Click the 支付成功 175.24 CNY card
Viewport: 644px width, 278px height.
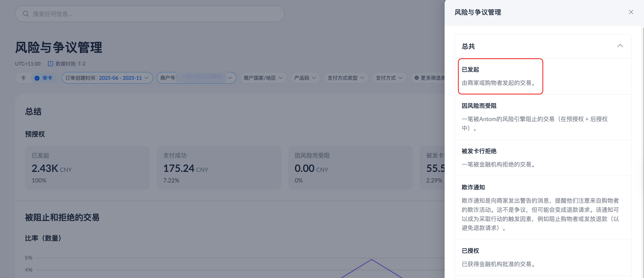click(x=219, y=168)
